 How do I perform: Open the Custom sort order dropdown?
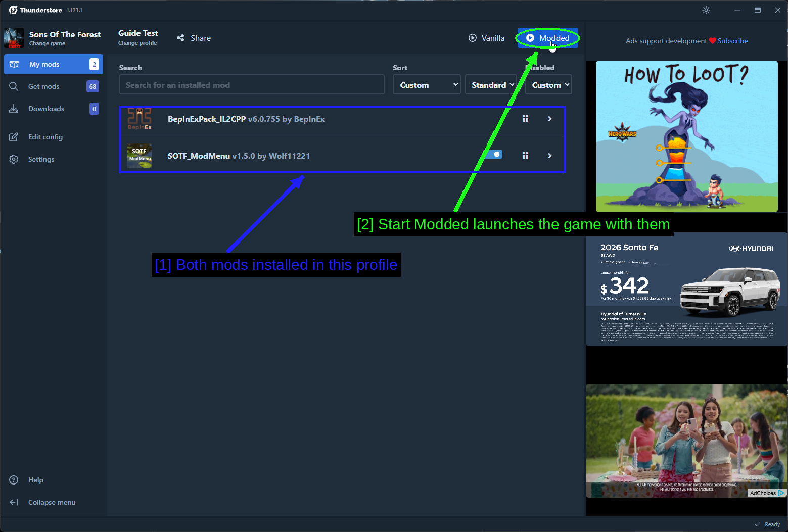pos(427,85)
